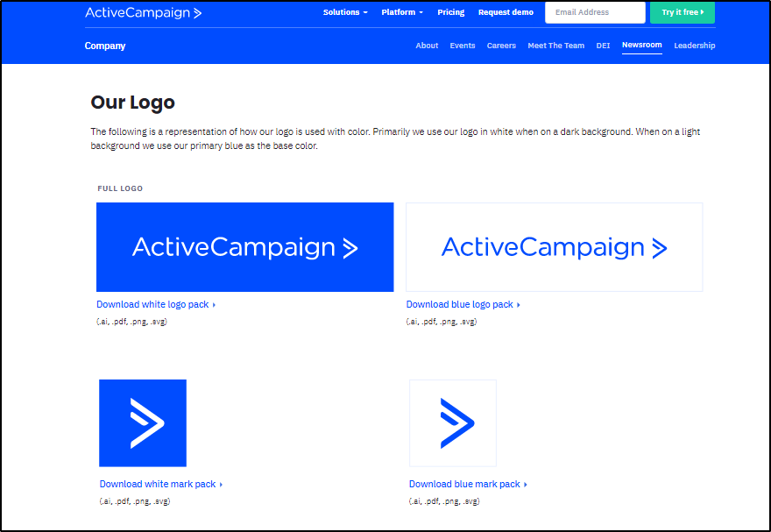Select the DEI navigation item
The image size is (771, 532).
603,46
